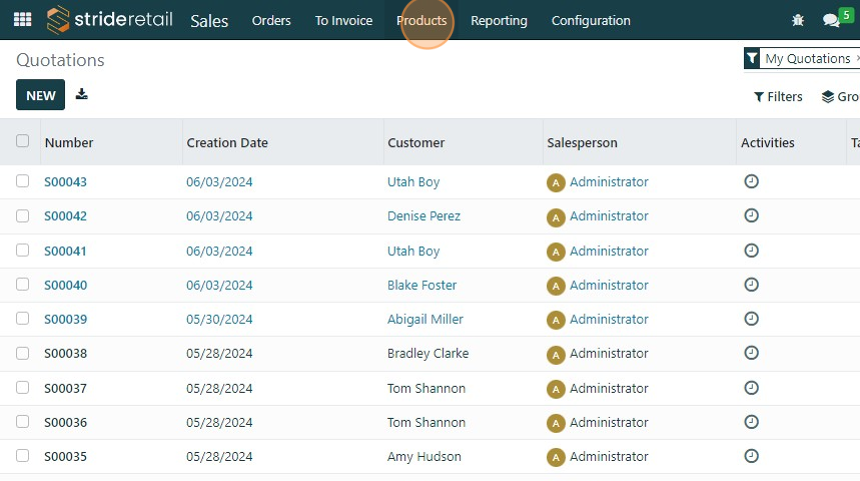The width and height of the screenshot is (860, 481).
Task: Open activity clock for S00043
Action: 752,182
